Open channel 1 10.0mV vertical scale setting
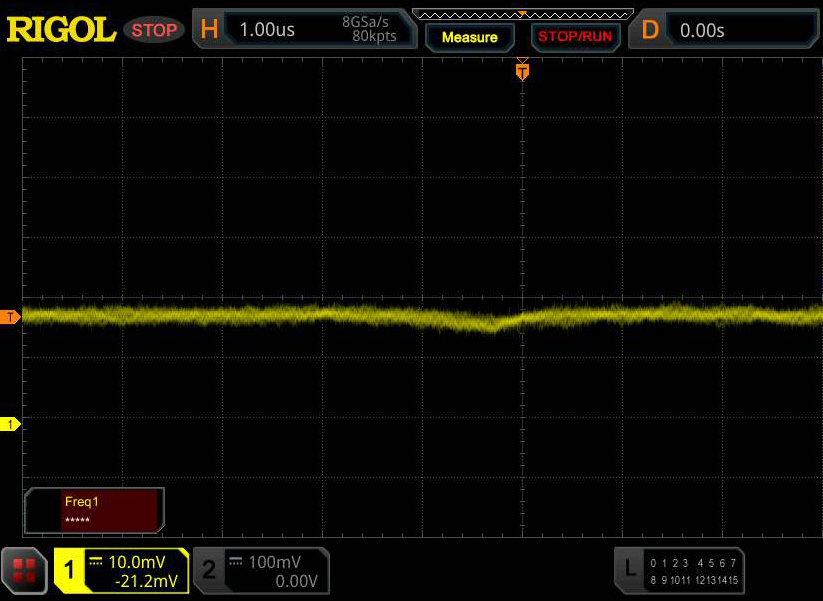This screenshot has height=601, width=823. (137, 562)
